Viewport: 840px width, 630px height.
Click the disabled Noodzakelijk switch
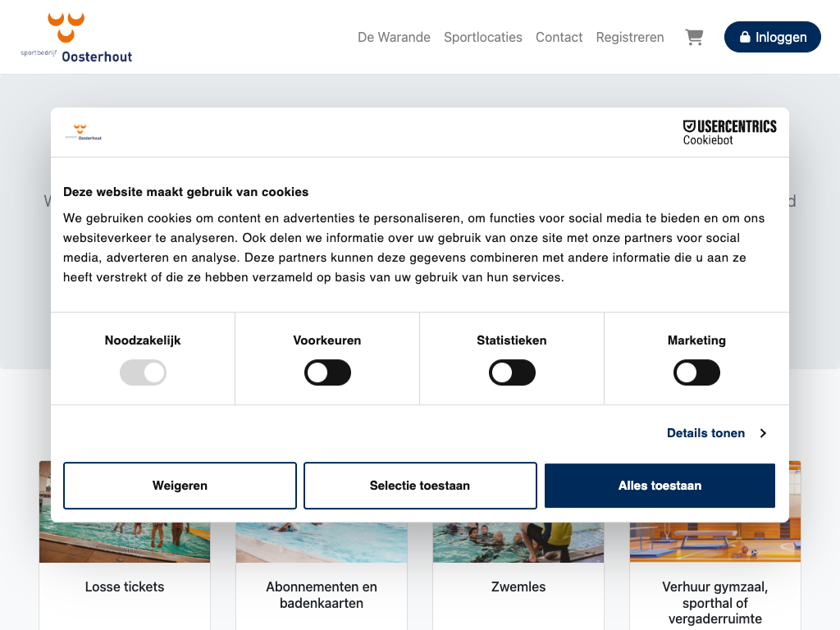[143, 373]
